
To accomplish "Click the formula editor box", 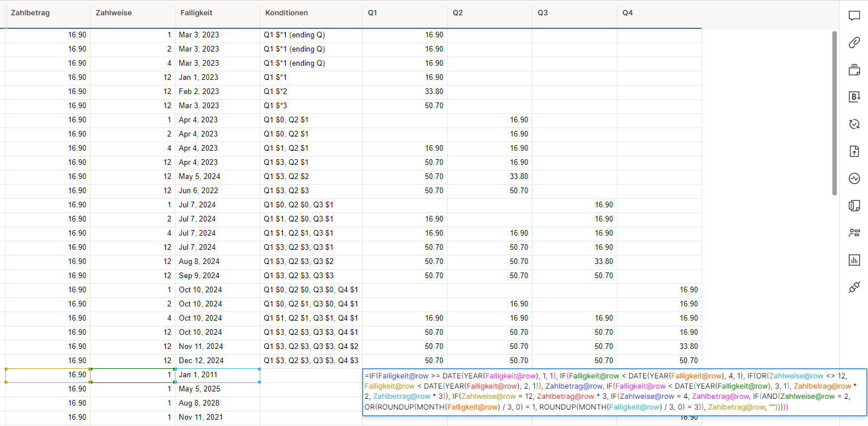I will [x=615, y=391].
